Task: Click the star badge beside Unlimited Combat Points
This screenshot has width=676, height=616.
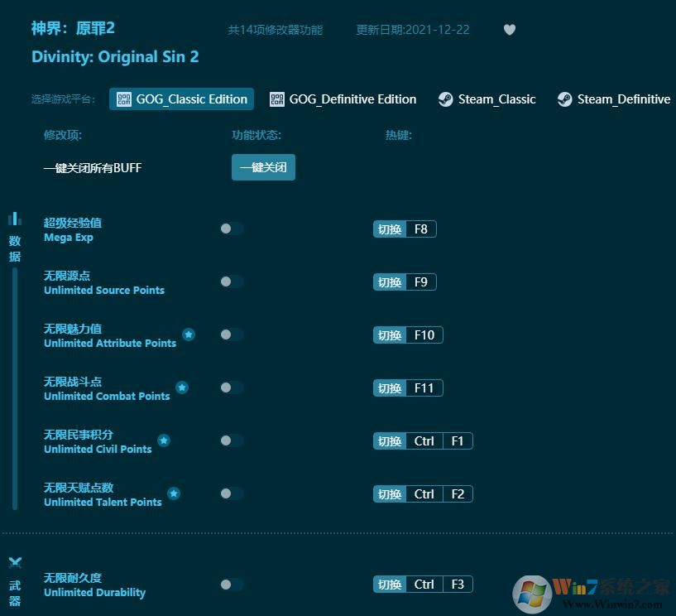Action: click(x=182, y=387)
